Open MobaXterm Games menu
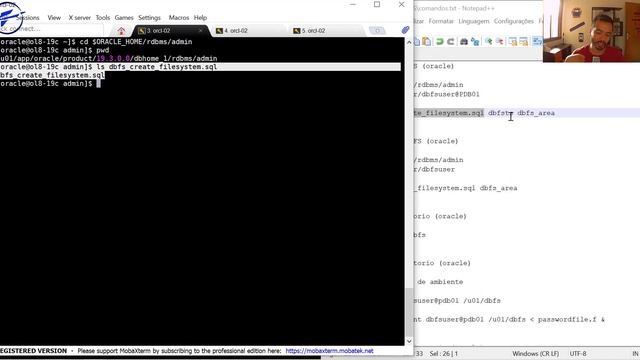 124,18
